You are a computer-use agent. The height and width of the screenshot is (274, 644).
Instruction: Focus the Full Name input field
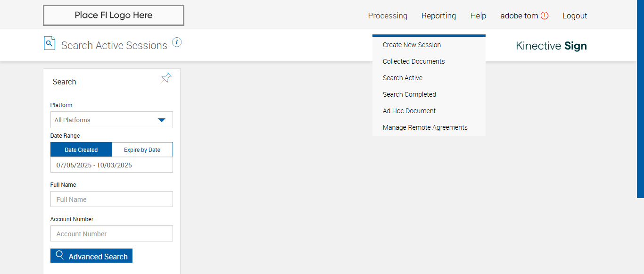tap(112, 199)
